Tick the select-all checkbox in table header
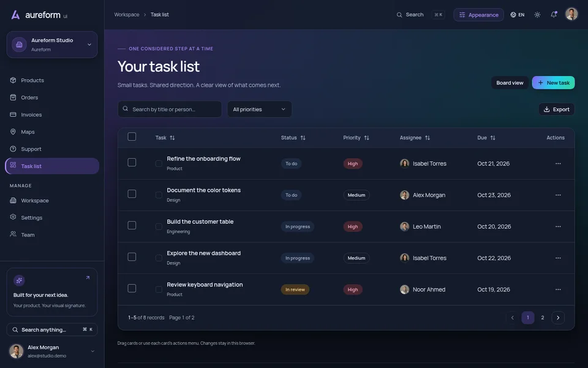This screenshot has width=588, height=368. (132, 137)
